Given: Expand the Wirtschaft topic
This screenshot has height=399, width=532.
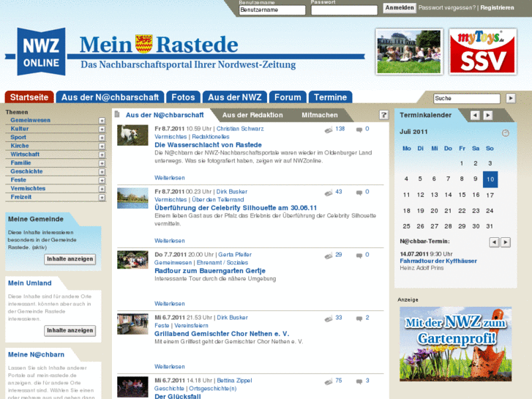Looking at the screenshot, I should (102, 154).
